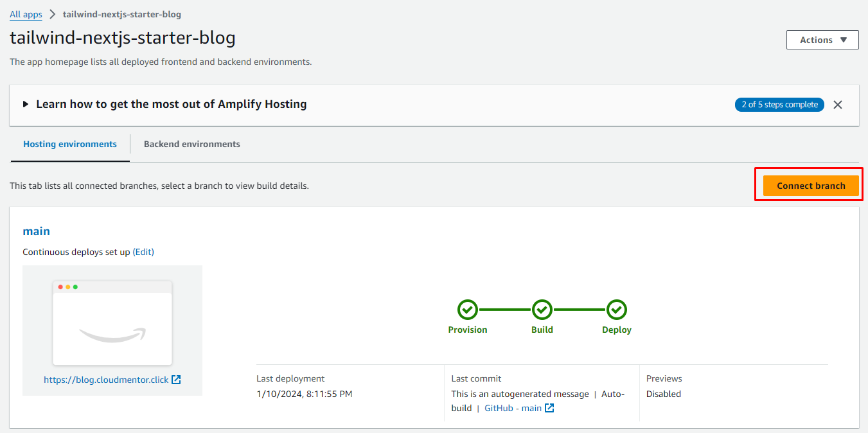Visit the https://blog.cloudmentor.click URL
The width and height of the screenshot is (868, 433).
coord(106,380)
